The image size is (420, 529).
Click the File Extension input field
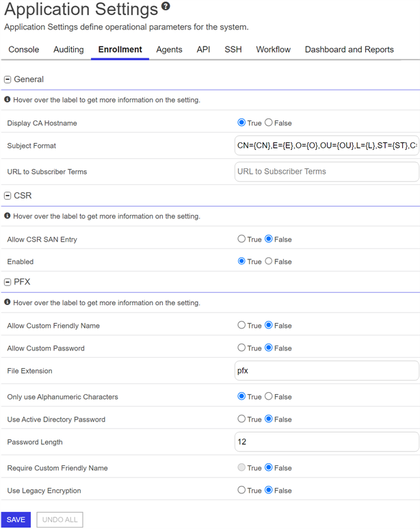point(326,371)
